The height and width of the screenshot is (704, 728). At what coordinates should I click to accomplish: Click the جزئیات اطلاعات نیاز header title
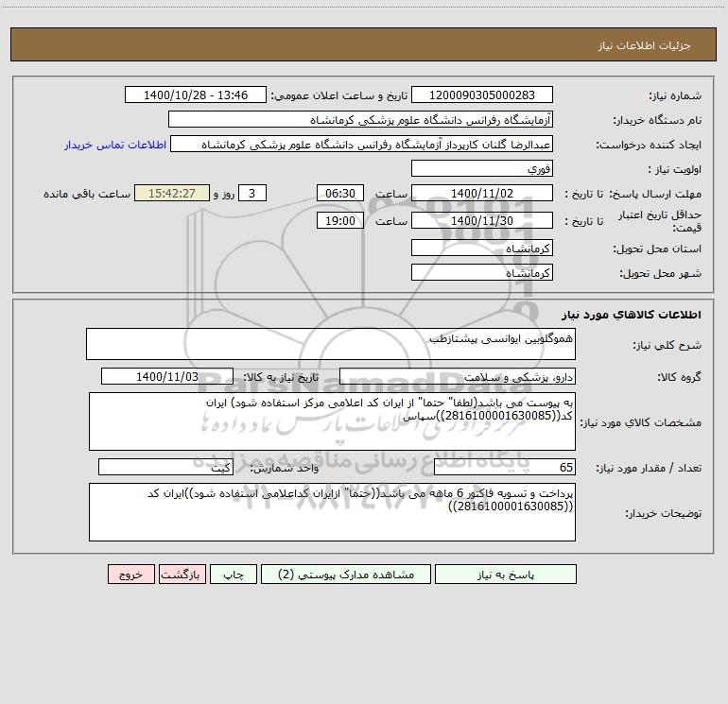[x=645, y=45]
